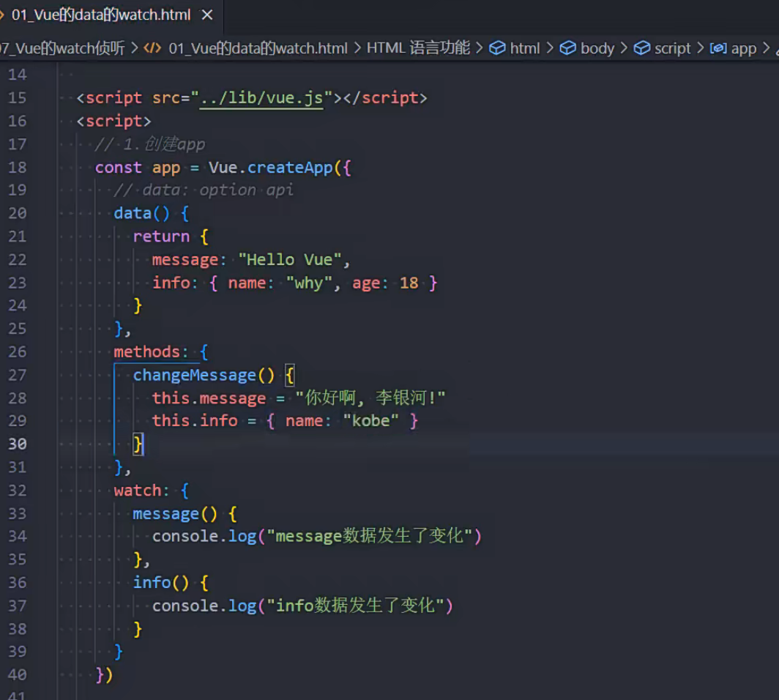Open the 07_Vue的watch侦听 breadcrumb folder

click(x=62, y=48)
